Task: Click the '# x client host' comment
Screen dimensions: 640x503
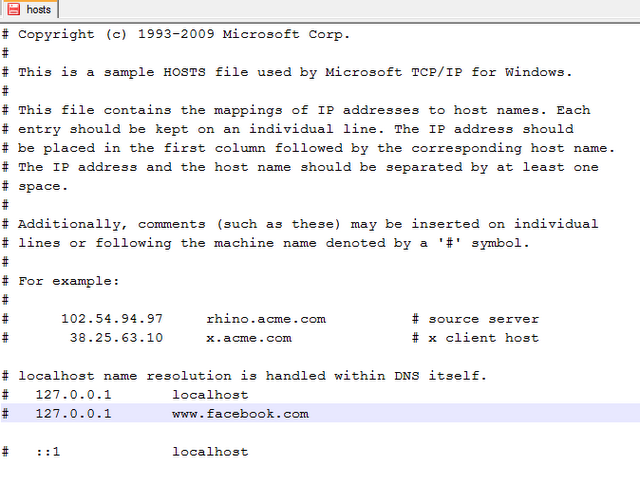Action: tap(476, 338)
